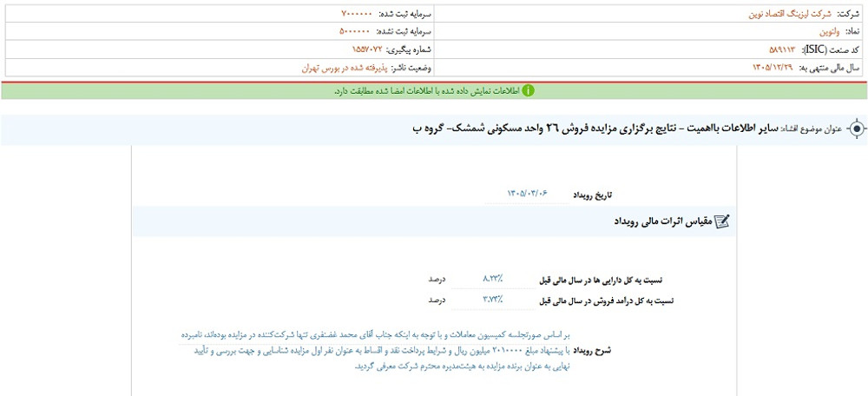Click the last description line about هیئت‌مدیره
The height and width of the screenshot is (396, 868).
click(463, 366)
